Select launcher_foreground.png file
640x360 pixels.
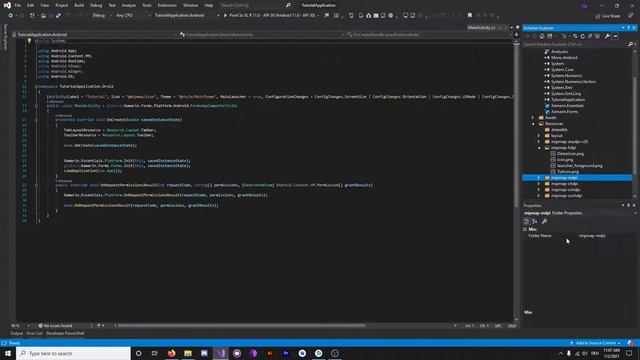tap(580, 166)
